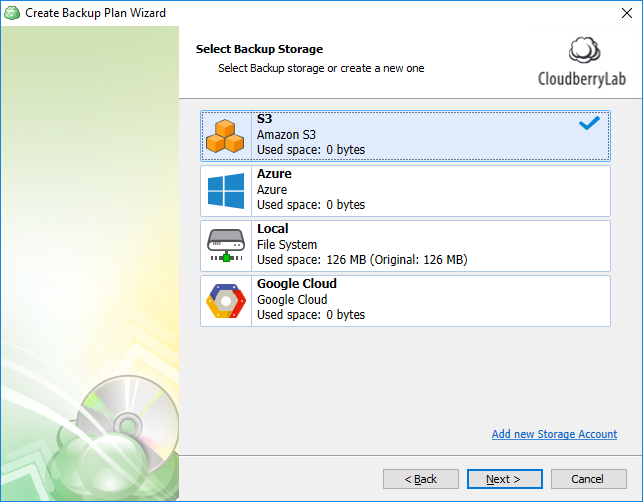Select the Amazon S3 orange cubes icon
This screenshot has width=643, height=502.
click(x=225, y=136)
